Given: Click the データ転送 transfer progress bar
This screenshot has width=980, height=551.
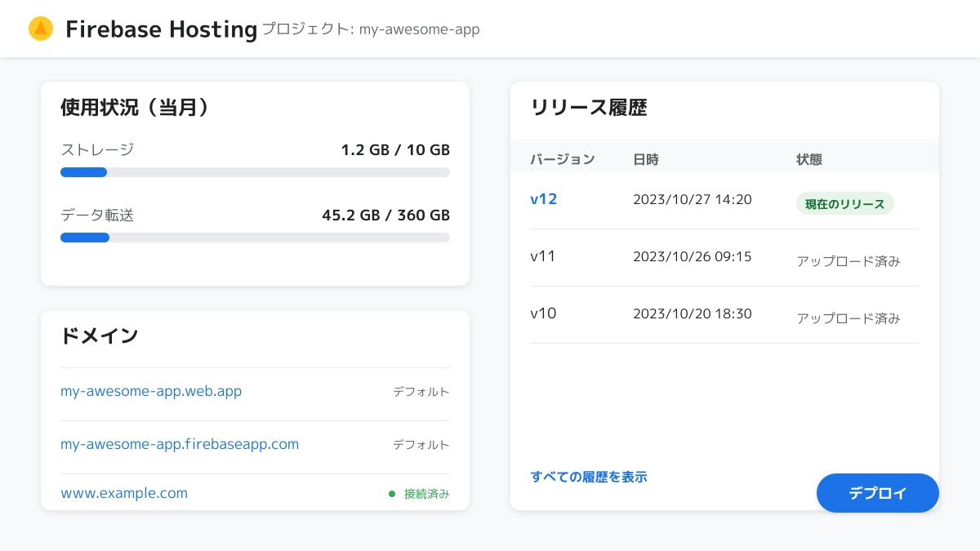Looking at the screenshot, I should pos(255,238).
